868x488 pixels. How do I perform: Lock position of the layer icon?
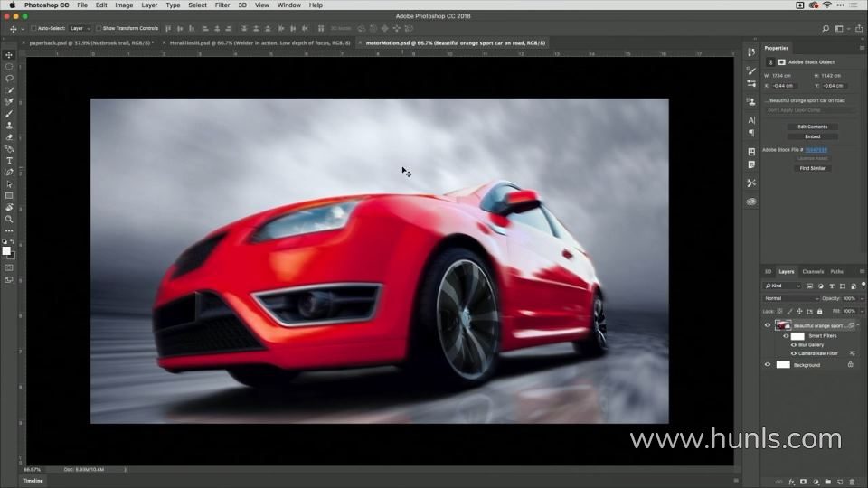pos(799,312)
